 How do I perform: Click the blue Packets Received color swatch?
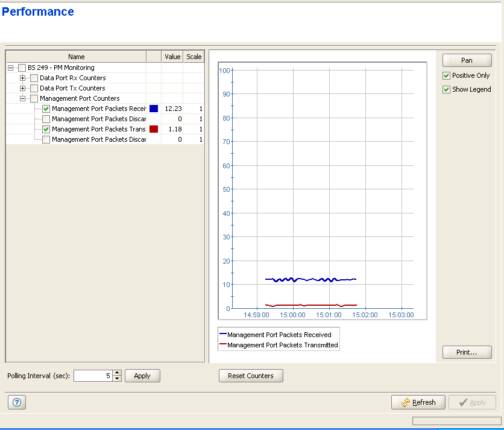[x=154, y=109]
